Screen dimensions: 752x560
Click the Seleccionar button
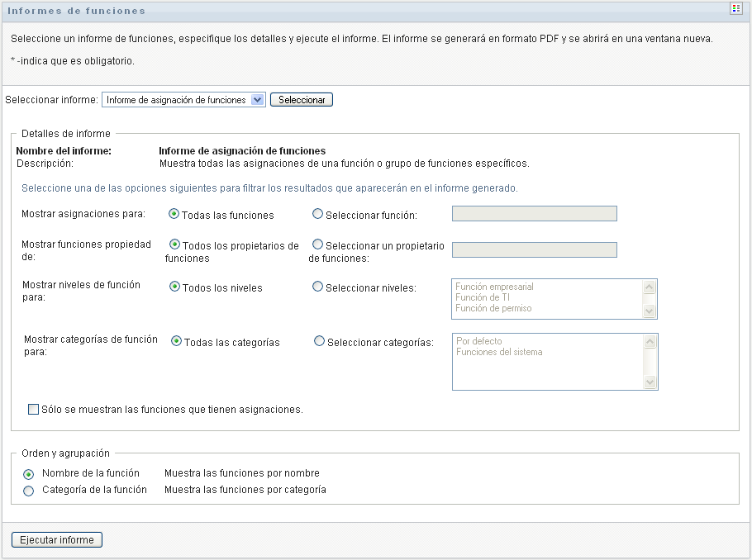[x=302, y=100]
